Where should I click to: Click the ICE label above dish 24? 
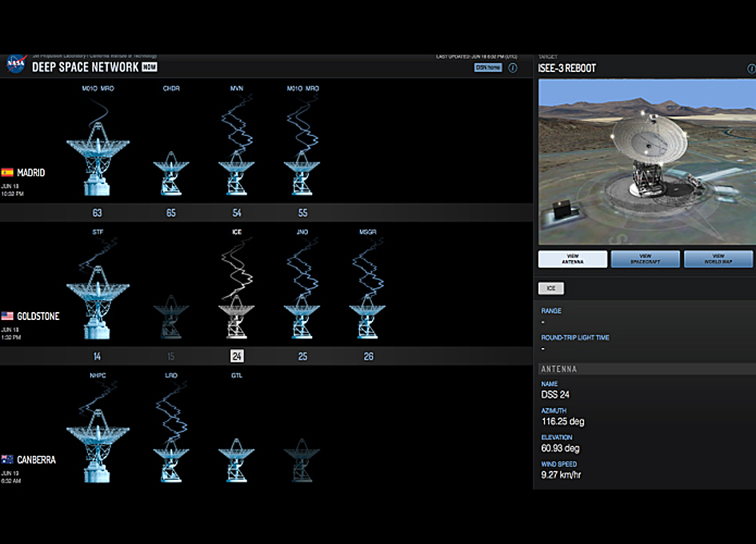(x=237, y=232)
